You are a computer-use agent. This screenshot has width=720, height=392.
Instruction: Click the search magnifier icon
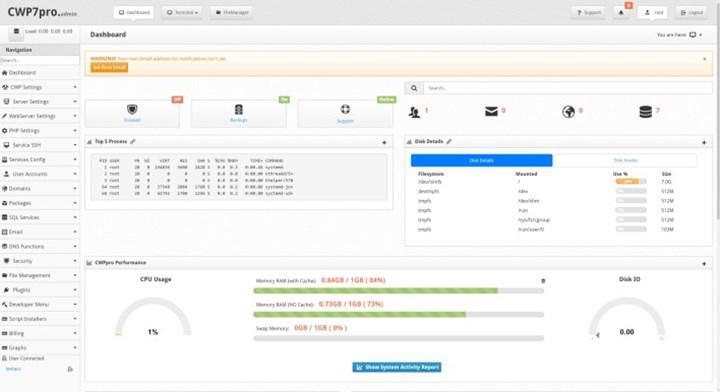414,88
